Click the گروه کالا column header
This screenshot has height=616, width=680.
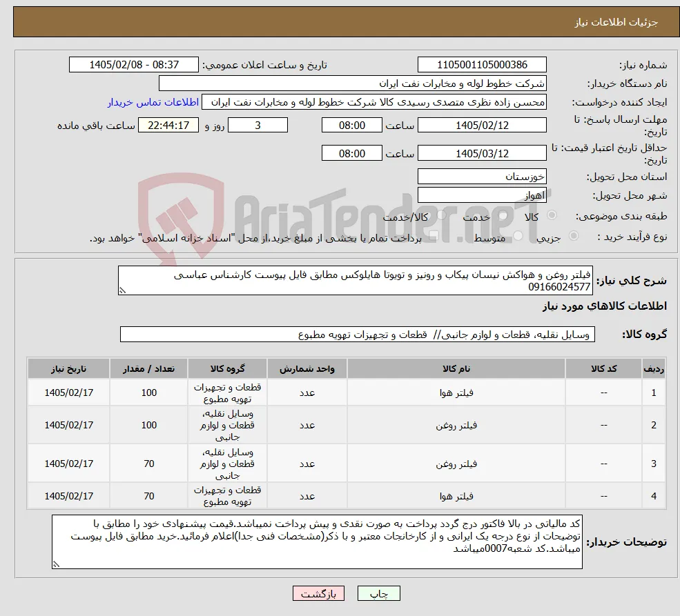227,368
